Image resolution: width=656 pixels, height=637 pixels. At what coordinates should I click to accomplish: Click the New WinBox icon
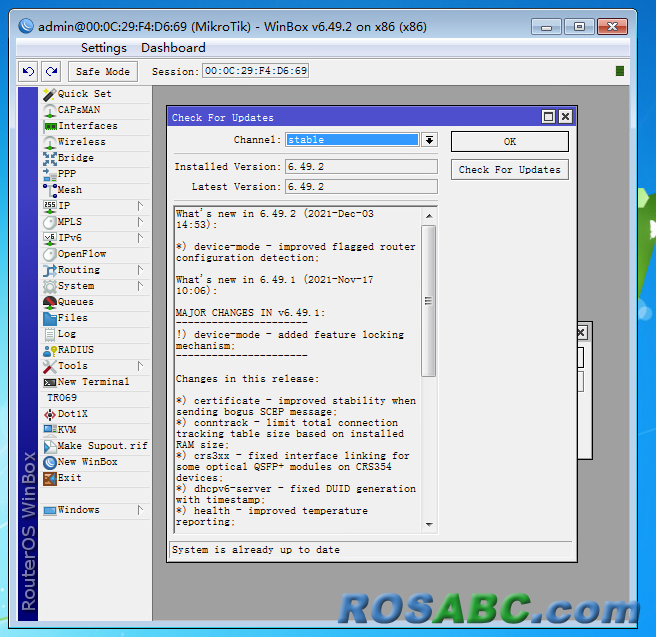tap(49, 462)
